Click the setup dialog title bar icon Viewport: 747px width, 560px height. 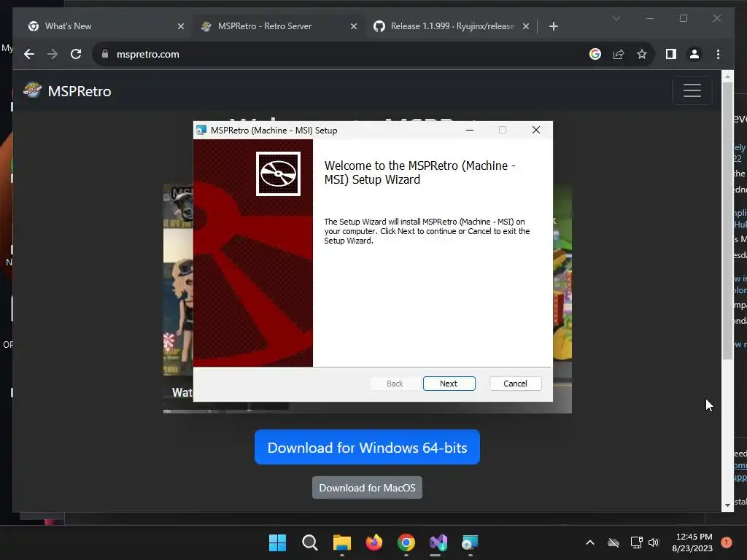pyautogui.click(x=201, y=130)
